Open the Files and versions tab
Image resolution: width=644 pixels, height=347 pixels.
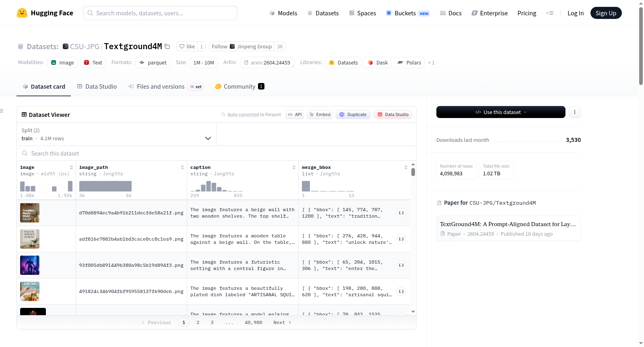[x=166, y=87]
